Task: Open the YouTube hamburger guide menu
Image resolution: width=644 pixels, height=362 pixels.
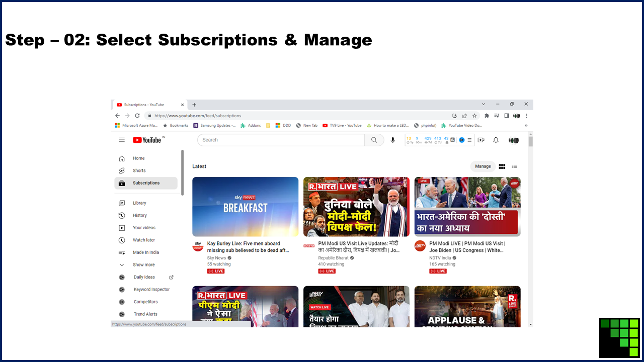Action: tap(122, 140)
